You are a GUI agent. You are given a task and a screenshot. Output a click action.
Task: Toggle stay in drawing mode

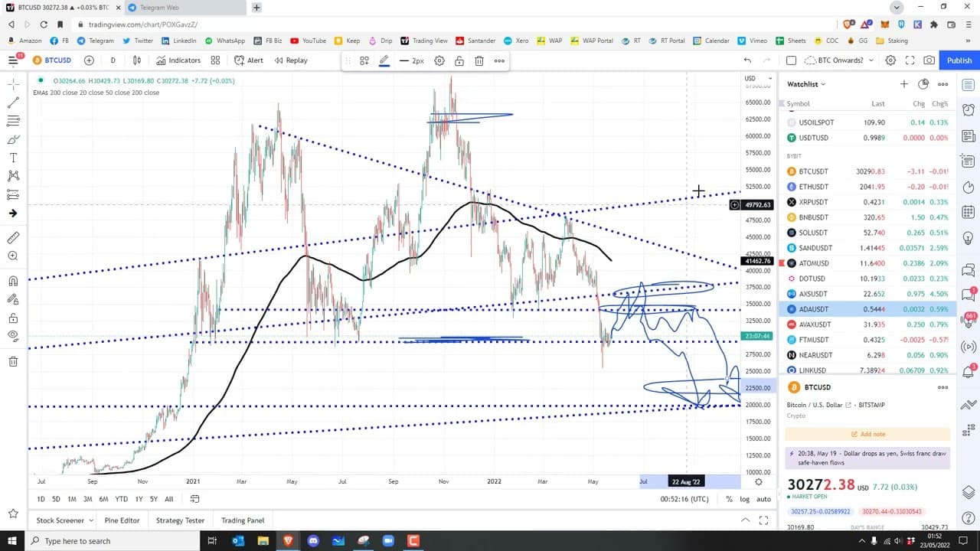point(13,299)
